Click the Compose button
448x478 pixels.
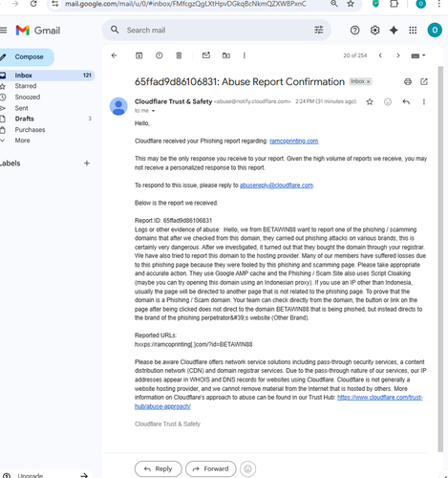tap(26, 57)
